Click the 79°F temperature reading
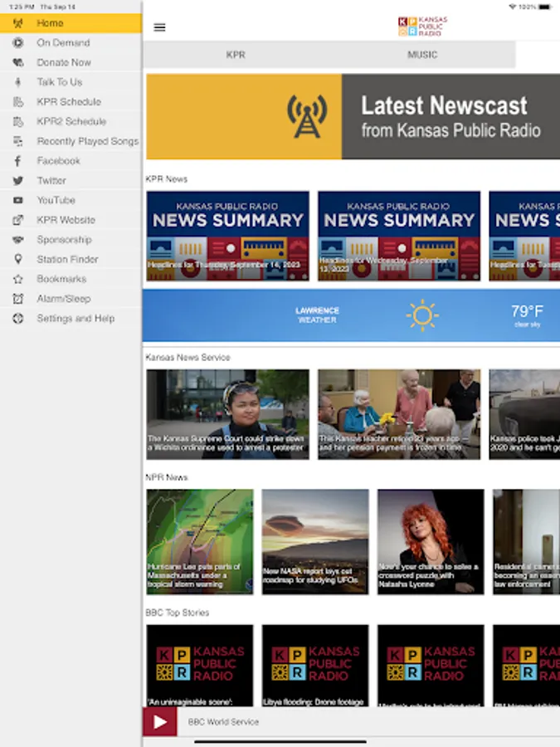 [x=527, y=311]
